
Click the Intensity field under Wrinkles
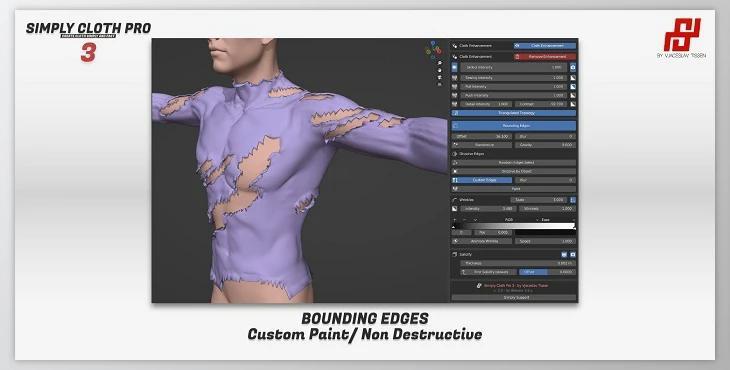488,209
